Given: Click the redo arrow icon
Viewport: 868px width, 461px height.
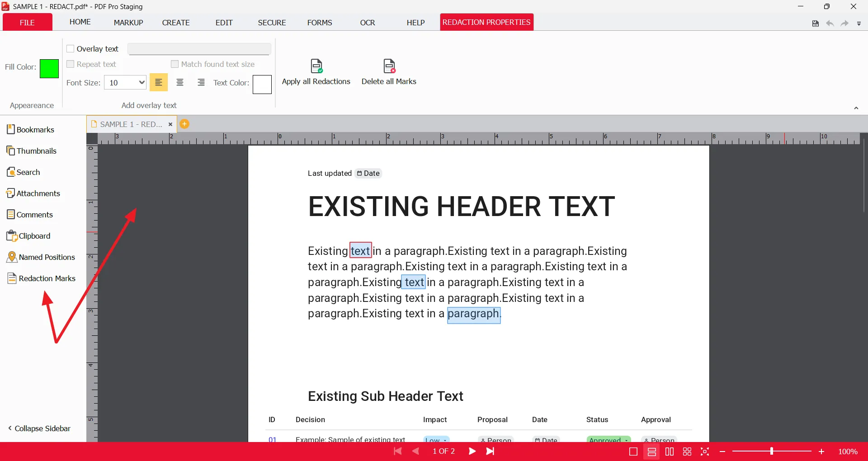Looking at the screenshot, I should tap(844, 24).
